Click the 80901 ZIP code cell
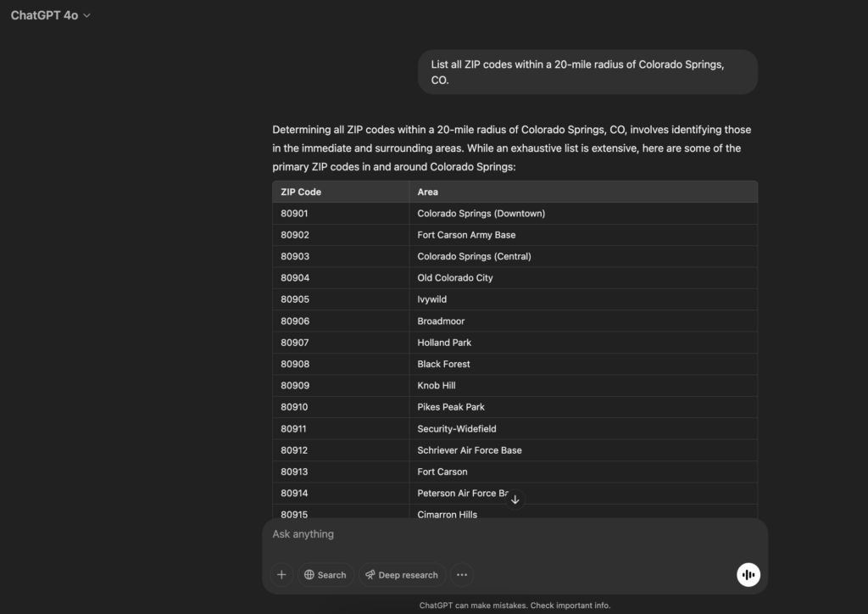The image size is (868, 614). (x=294, y=214)
